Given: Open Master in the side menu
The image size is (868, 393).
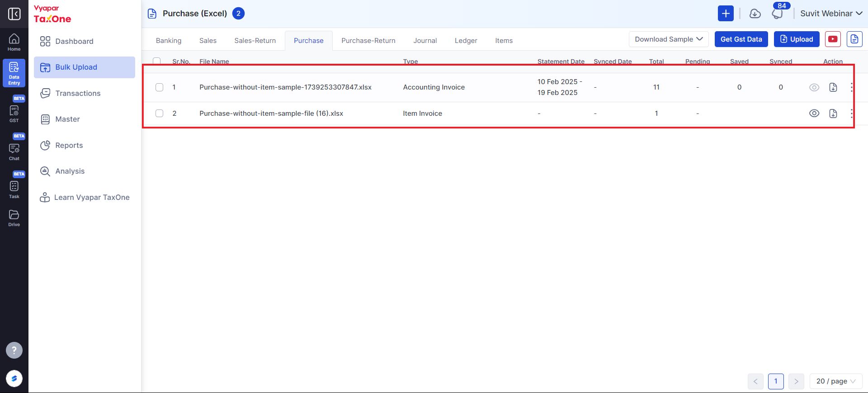Looking at the screenshot, I should point(85,119).
